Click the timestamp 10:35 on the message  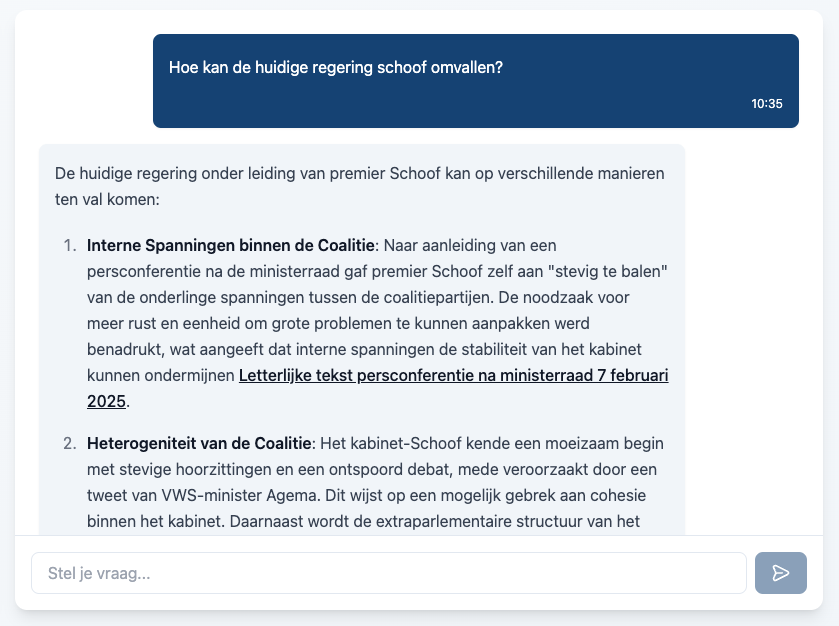(765, 101)
